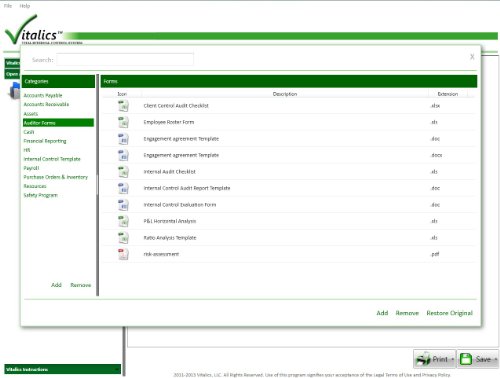Screen dimensions: 500x378
Task: Click Remove under the Categories list
Action: pos(81,285)
